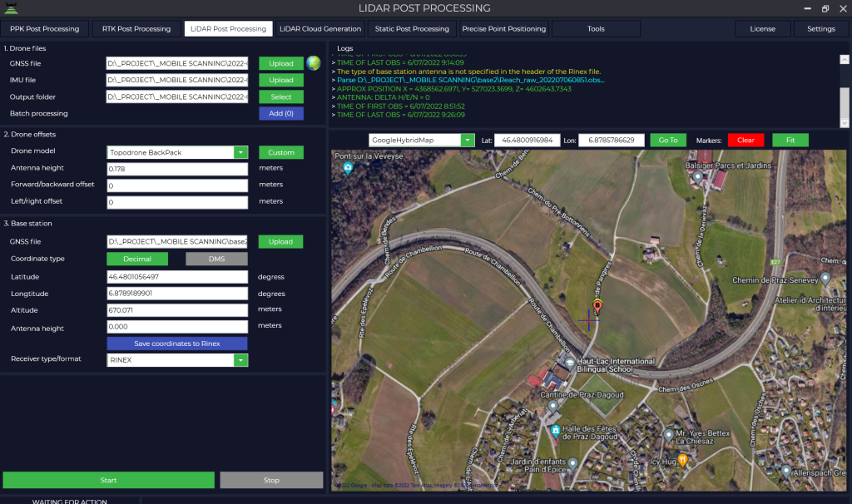The width and height of the screenshot is (852, 504).
Task: Upload the IMU file
Action: click(281, 80)
